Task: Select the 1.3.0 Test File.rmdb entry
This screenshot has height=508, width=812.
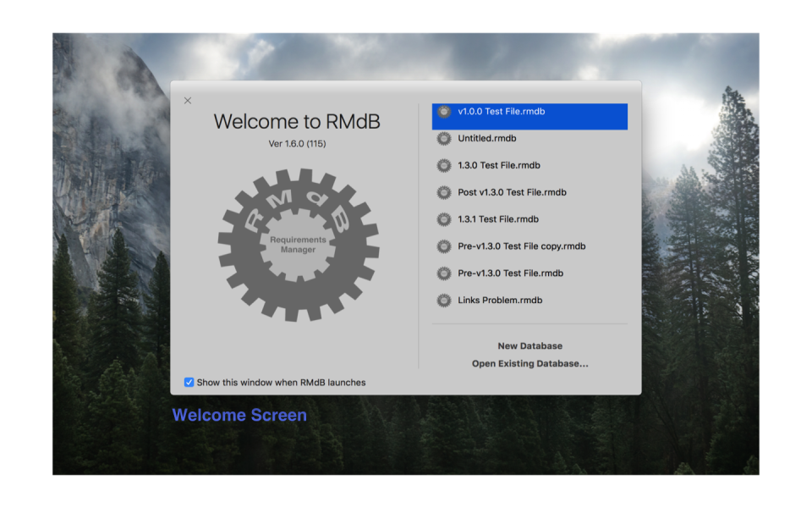Action: [x=499, y=165]
